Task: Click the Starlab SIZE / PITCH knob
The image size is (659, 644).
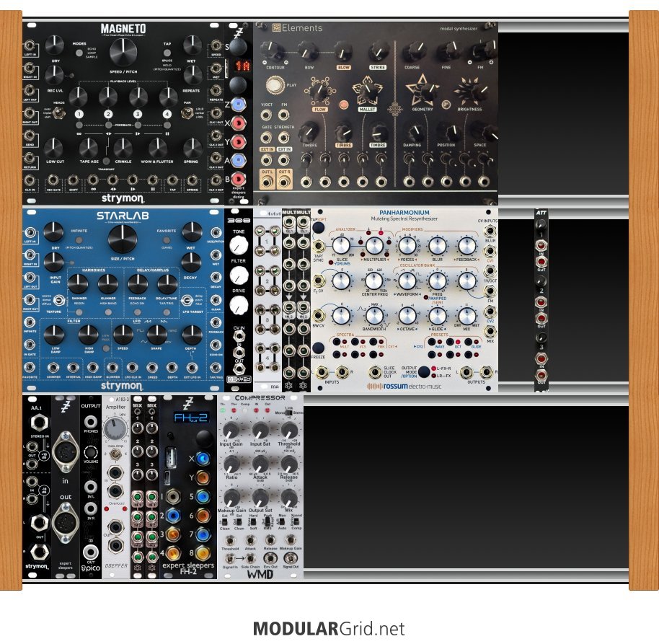Action: click(x=123, y=239)
